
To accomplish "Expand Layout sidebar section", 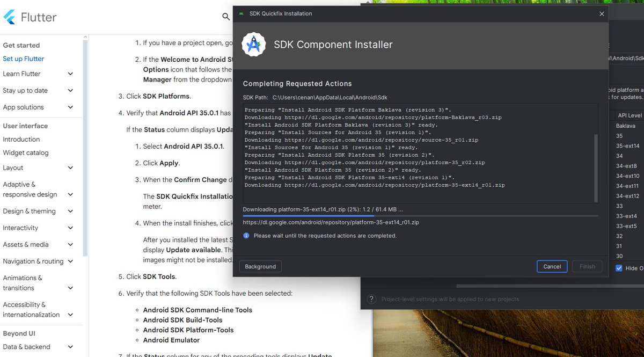I will 70,168.
